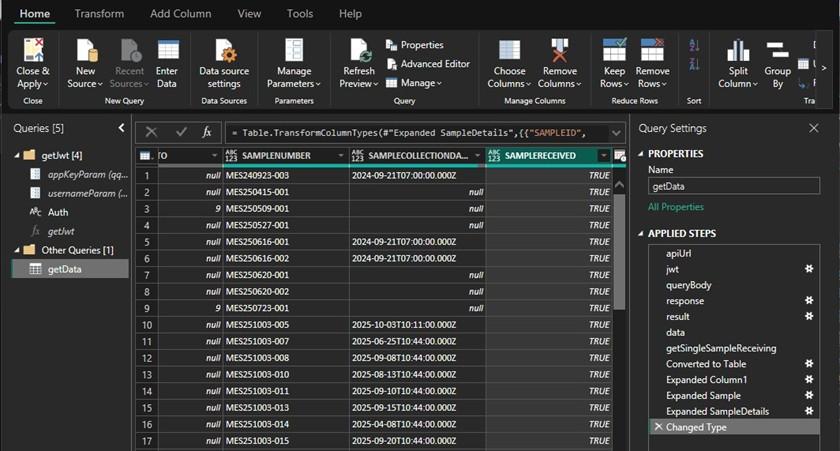Click the Refresh Preview icon

click(x=358, y=52)
